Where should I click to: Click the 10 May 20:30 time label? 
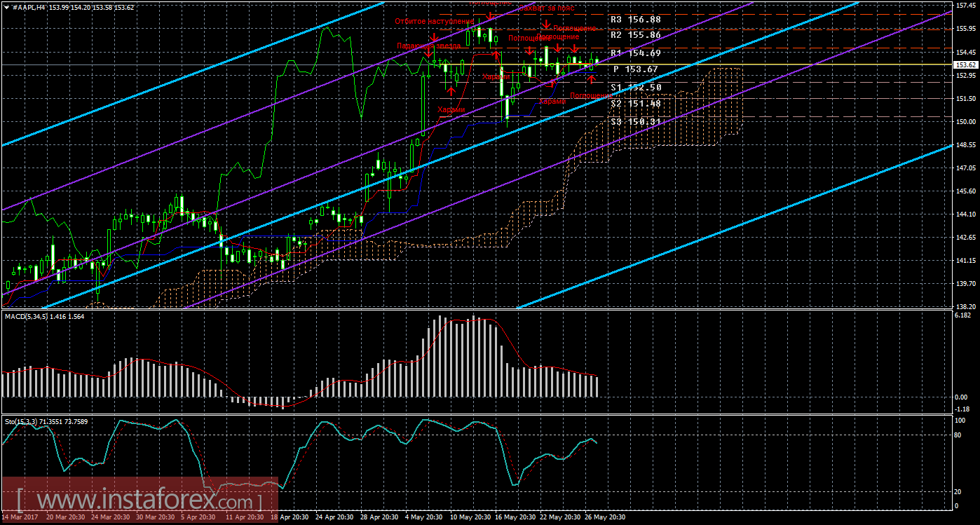click(470, 517)
